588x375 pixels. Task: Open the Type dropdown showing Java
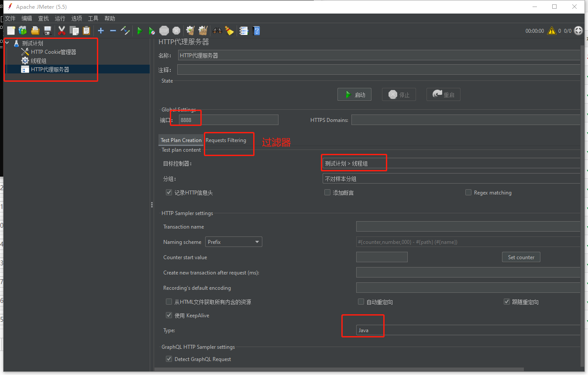(468, 330)
